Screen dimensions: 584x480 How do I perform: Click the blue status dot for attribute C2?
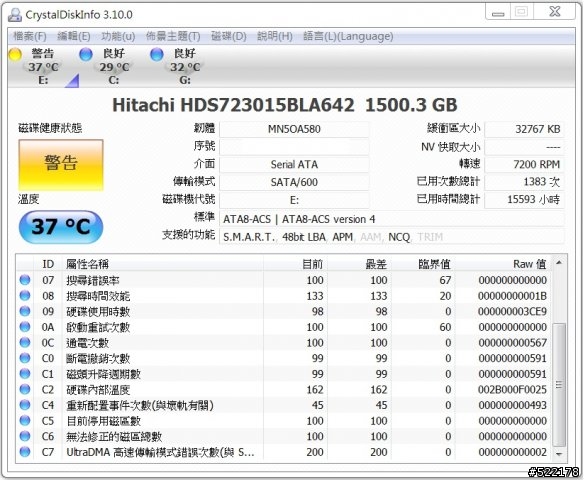coord(25,389)
